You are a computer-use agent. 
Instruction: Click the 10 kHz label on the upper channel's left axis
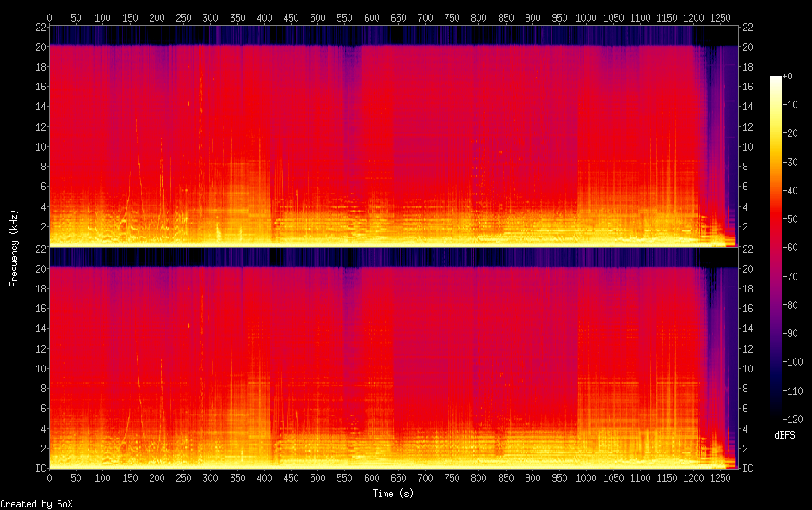[39, 146]
